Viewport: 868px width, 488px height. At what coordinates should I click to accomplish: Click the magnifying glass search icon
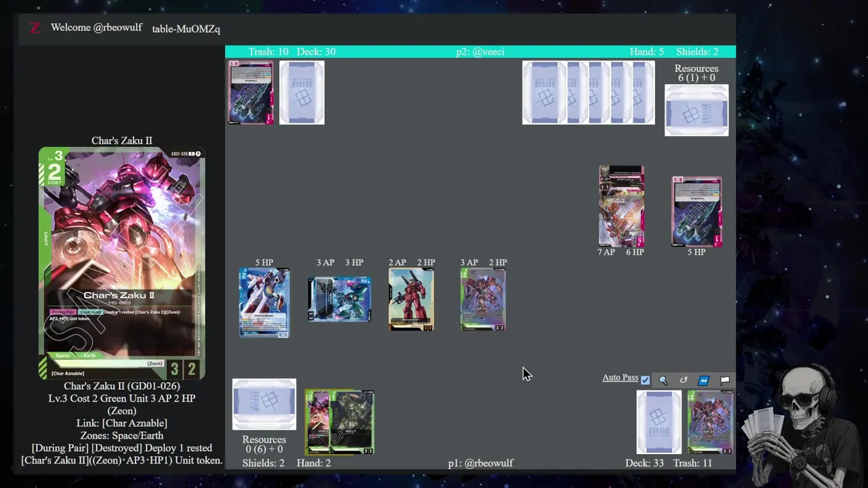[x=663, y=380]
